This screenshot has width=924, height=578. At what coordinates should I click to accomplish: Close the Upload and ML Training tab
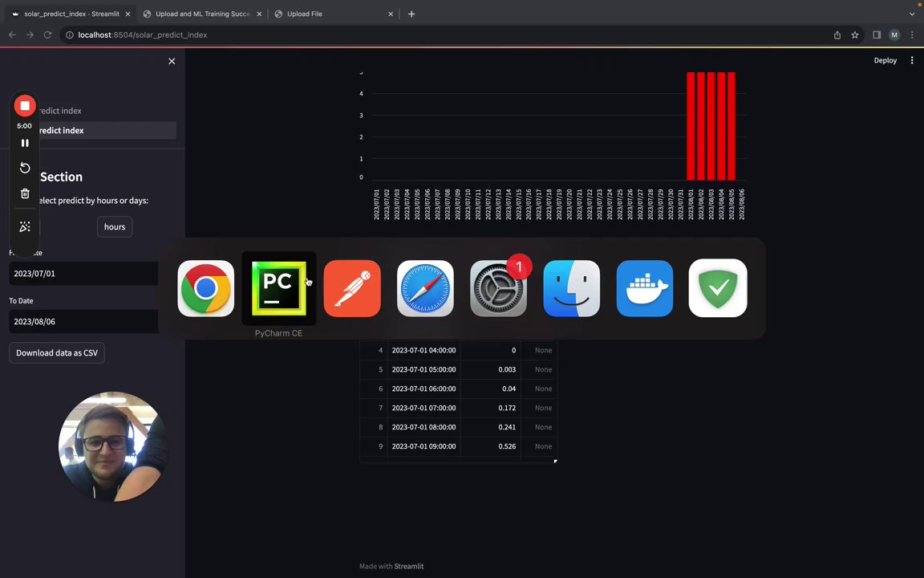tap(259, 14)
